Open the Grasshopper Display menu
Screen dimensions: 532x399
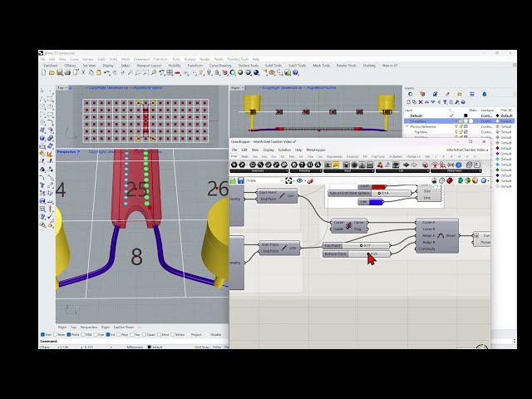click(268, 150)
